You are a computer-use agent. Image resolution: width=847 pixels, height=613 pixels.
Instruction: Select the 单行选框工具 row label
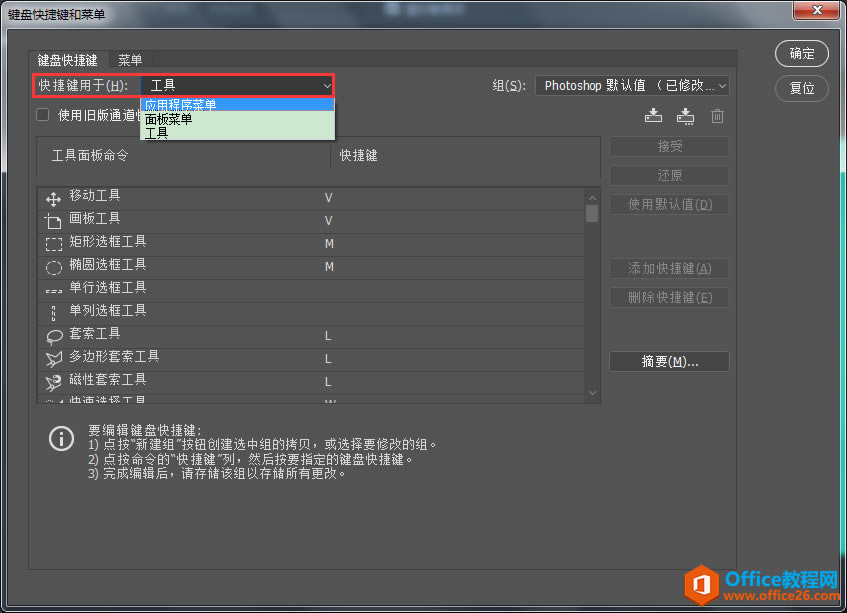tap(107, 287)
